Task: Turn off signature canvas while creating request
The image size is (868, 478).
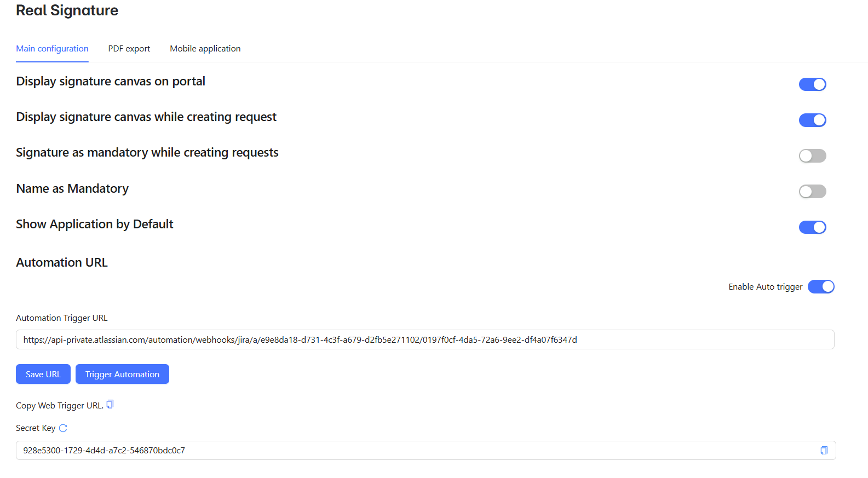Action: 813,120
